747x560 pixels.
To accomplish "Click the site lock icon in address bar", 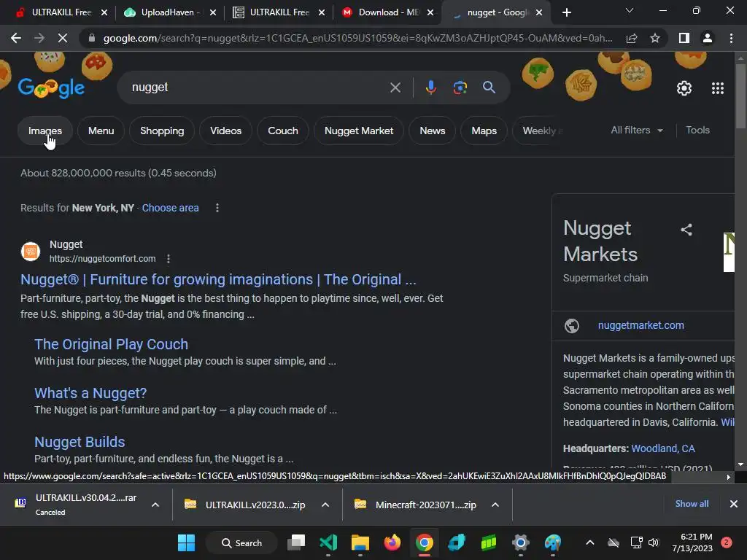I will coord(92,38).
